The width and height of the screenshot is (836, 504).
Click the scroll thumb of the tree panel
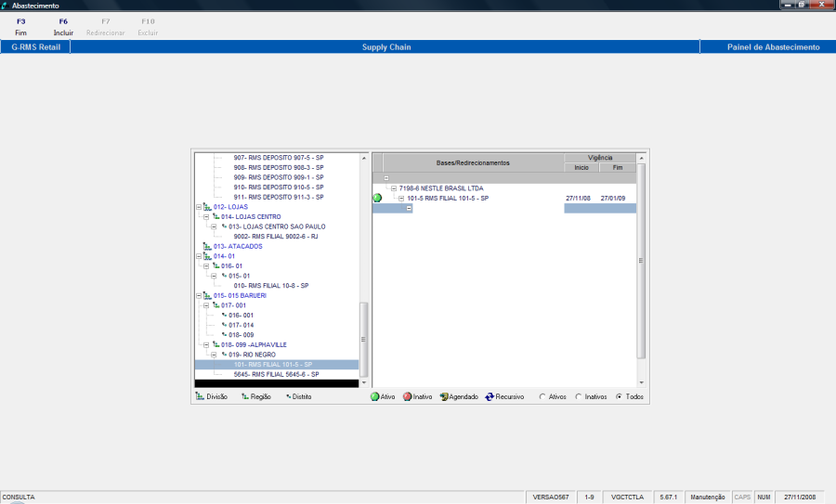click(x=364, y=340)
